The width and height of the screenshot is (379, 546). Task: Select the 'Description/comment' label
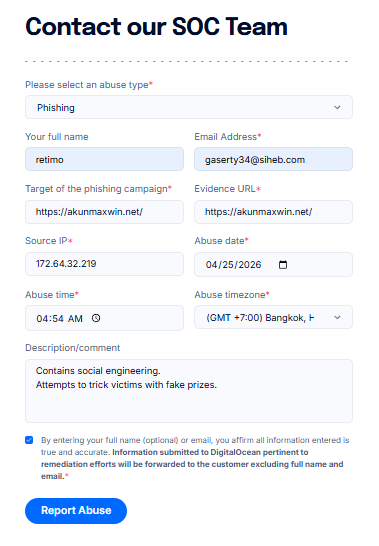point(72,348)
